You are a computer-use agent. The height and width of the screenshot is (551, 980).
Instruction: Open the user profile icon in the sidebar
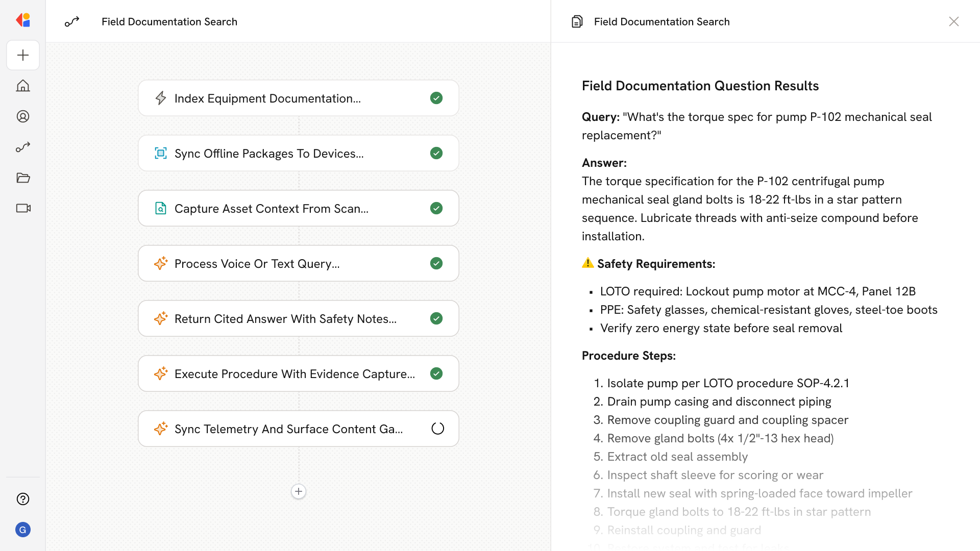23,116
